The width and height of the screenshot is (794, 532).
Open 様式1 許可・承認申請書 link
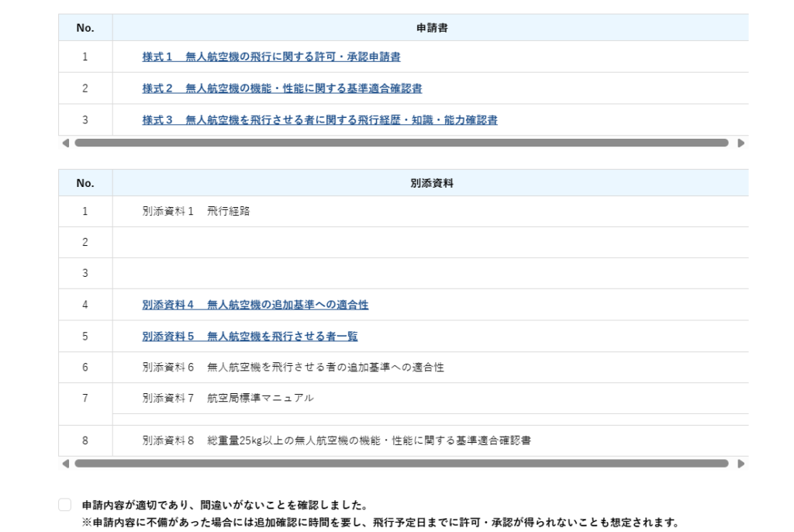click(271, 57)
